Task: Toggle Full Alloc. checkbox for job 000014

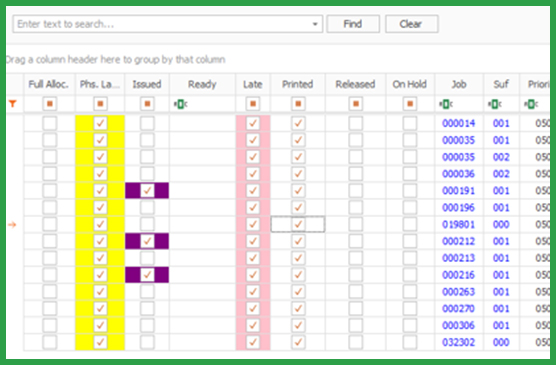Action: click(x=50, y=123)
